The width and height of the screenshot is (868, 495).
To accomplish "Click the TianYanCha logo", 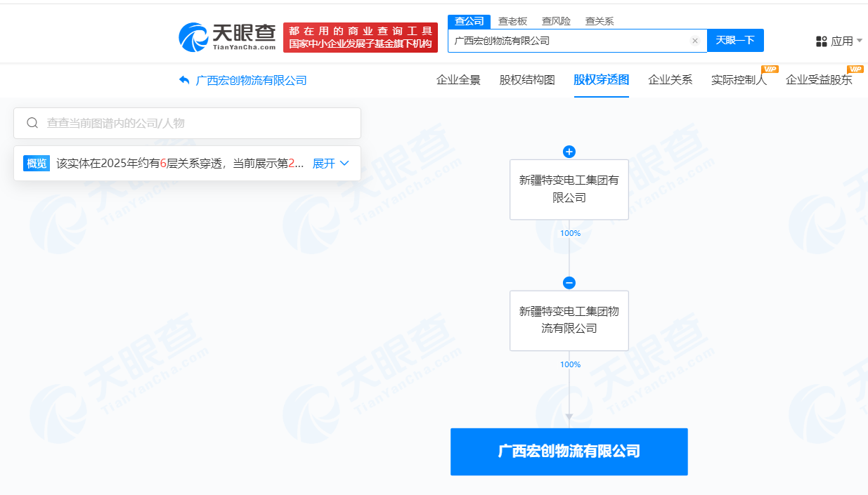I will 228,37.
